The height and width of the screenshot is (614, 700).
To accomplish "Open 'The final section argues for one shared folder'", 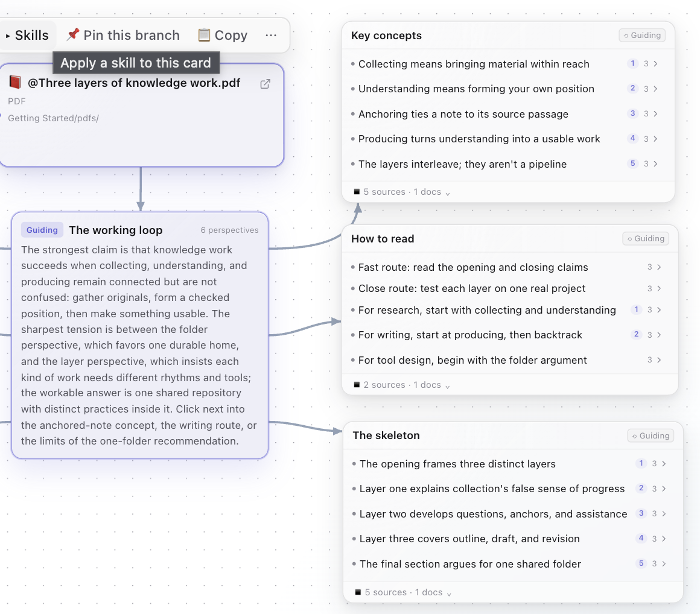I will point(470,564).
